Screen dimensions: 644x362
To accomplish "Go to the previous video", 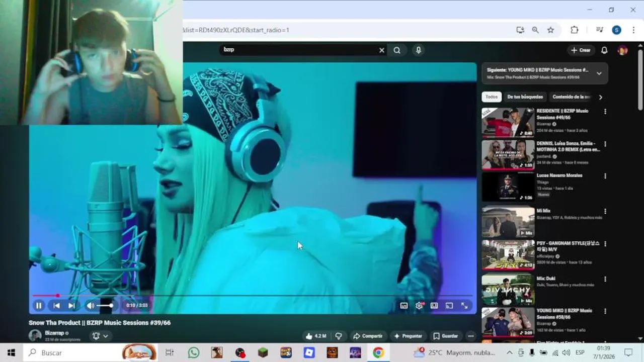I will [56, 305].
